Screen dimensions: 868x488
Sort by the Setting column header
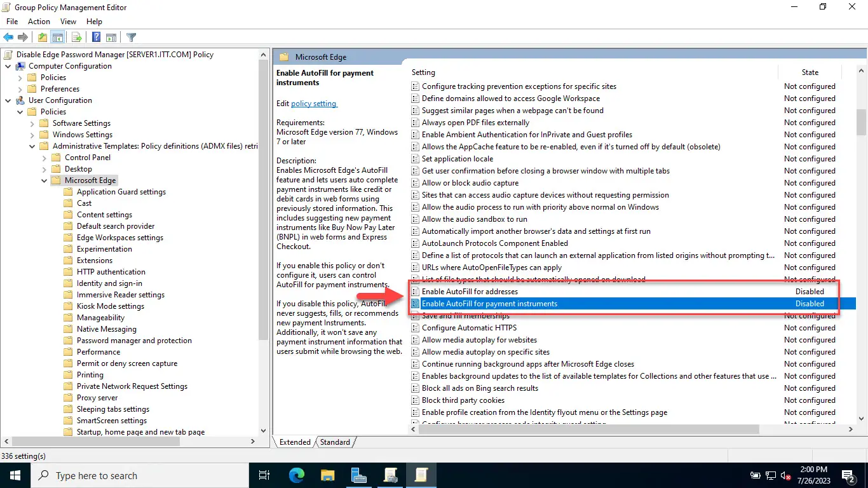593,72
